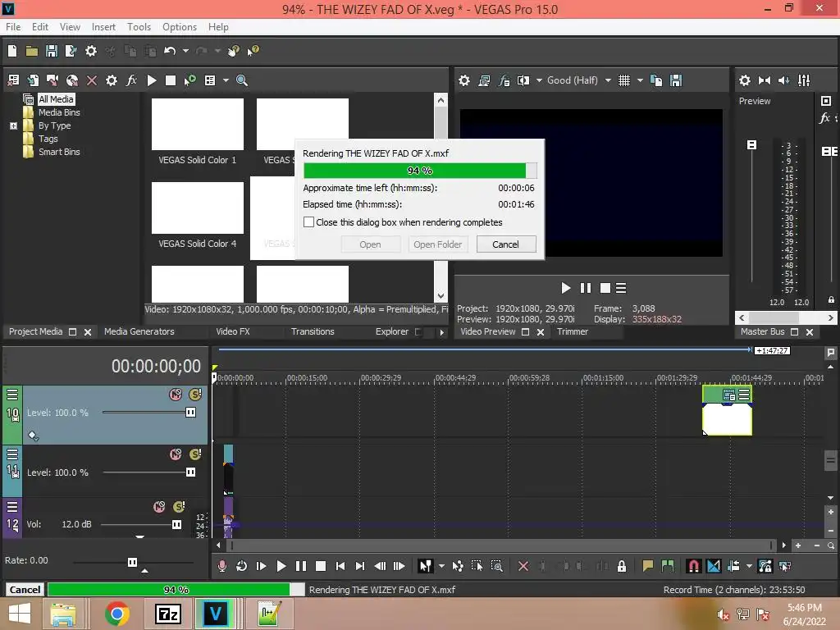Click the Undo arrow icon
840x630 pixels.
coord(170,51)
